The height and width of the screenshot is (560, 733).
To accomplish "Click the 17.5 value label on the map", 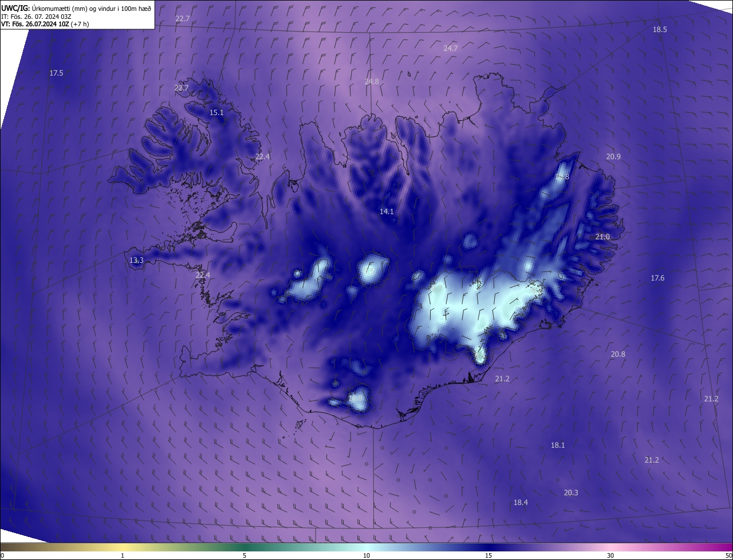I will [56, 73].
